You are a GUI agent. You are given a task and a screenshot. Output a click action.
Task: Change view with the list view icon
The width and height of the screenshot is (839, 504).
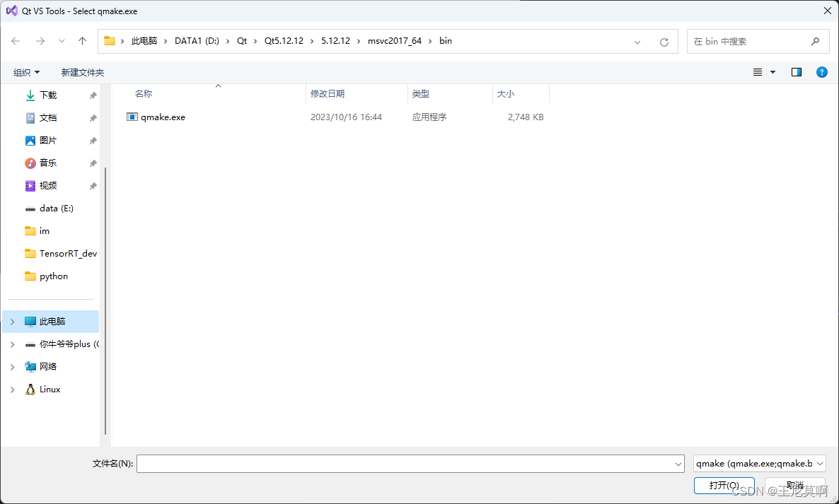point(758,72)
